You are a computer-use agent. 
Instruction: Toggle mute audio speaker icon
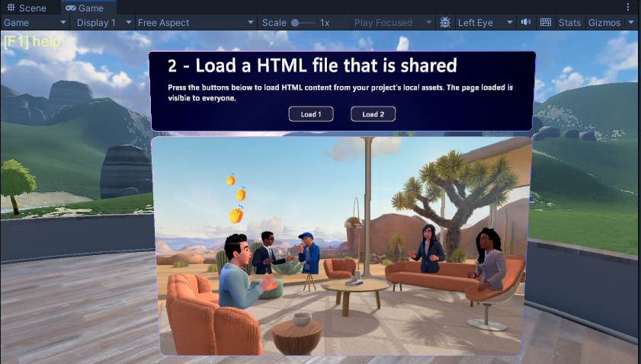(x=526, y=22)
